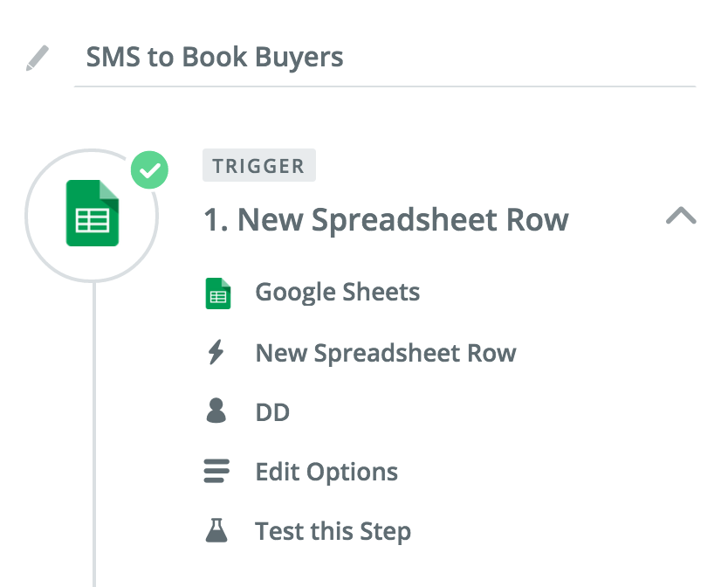Click the 'SMS to Book Buyers' title field
This screenshot has height=587, width=728.
pos(214,58)
